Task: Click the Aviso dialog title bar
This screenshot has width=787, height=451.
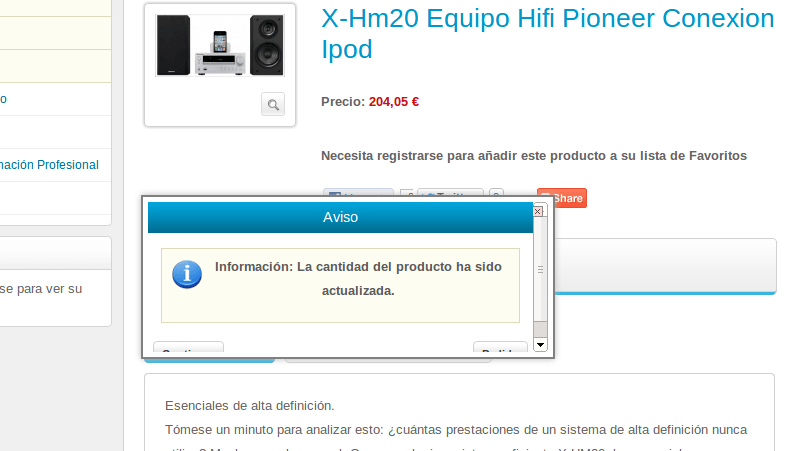Action: point(340,217)
